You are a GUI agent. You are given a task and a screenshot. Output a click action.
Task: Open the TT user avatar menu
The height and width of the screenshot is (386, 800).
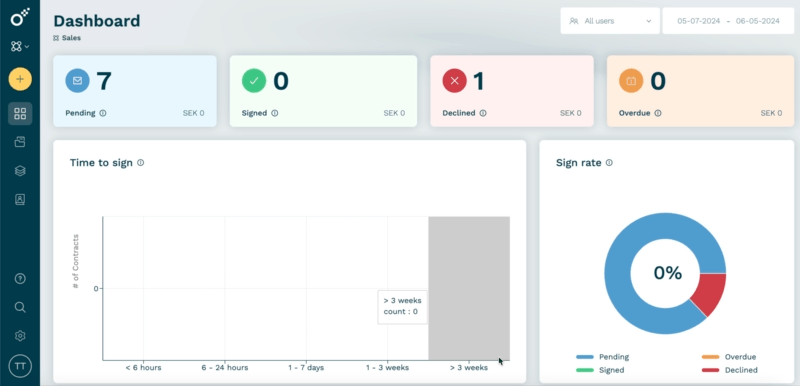(20, 366)
